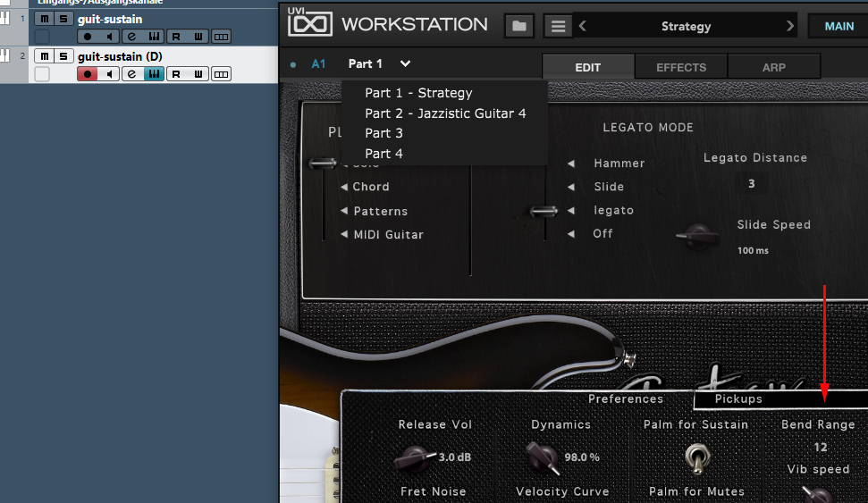Select the guit-sustain (D) track name
Screen dimensions: 868x503
(x=120, y=56)
